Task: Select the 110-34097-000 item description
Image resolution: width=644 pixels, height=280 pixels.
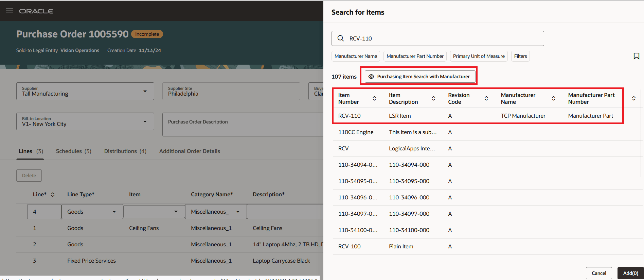Action: [x=409, y=214]
